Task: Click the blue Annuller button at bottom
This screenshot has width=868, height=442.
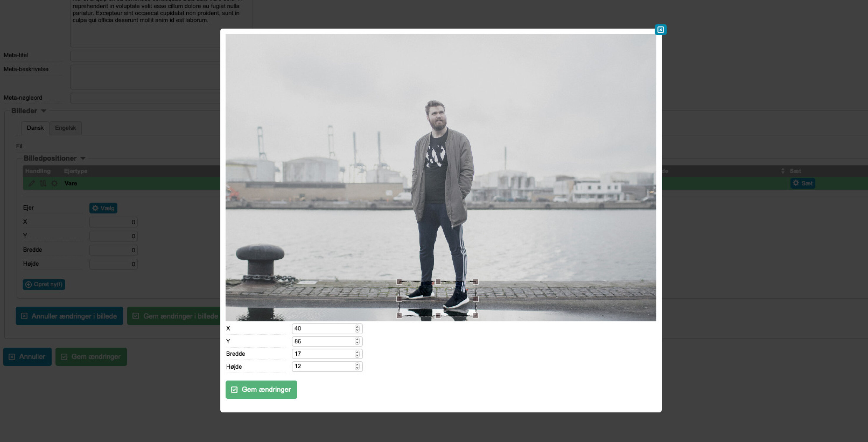Action: [x=27, y=357]
